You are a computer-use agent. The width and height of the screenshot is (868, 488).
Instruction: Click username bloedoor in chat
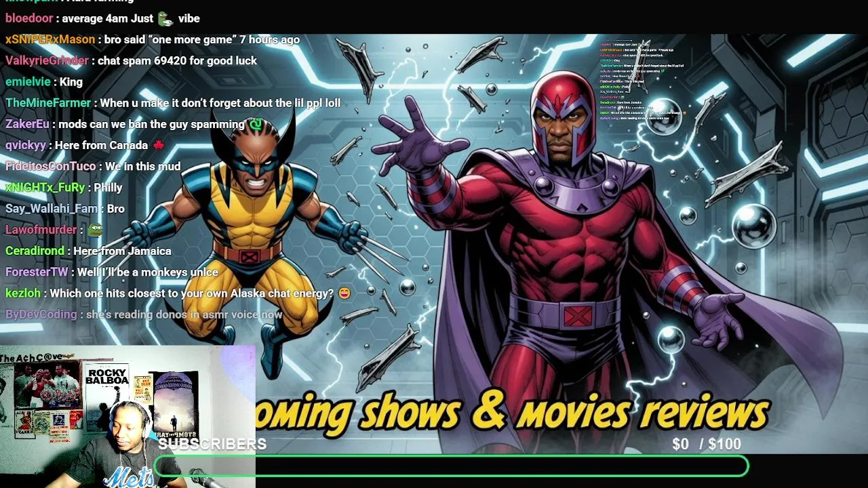tap(29, 18)
